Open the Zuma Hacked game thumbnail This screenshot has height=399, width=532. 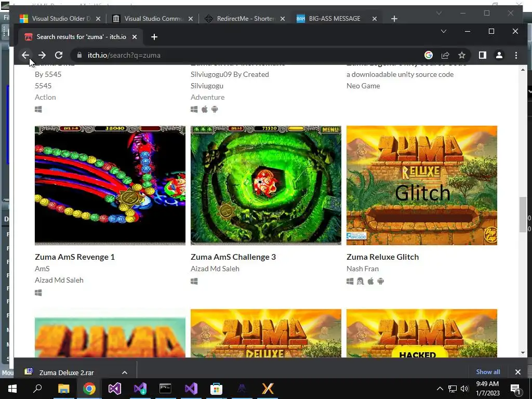coord(422,333)
